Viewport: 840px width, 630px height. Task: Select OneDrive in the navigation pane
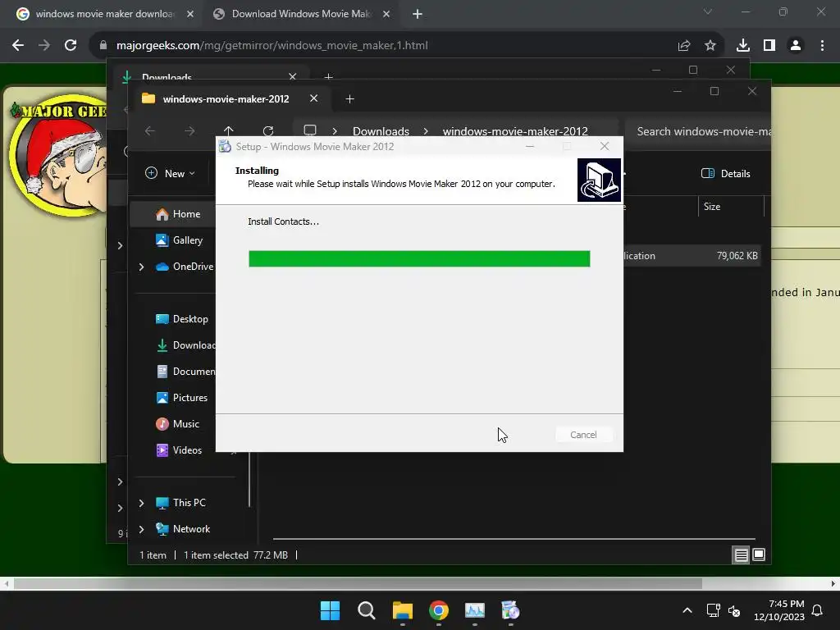[x=185, y=267]
